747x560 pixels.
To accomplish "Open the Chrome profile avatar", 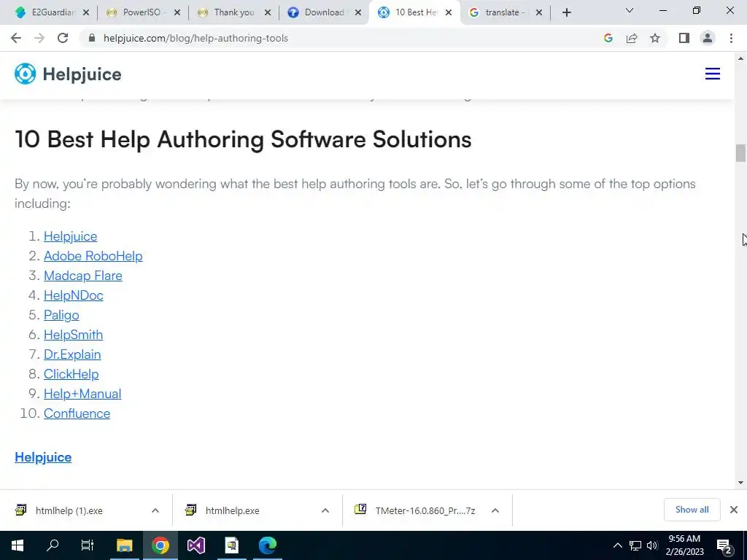I will point(708,38).
